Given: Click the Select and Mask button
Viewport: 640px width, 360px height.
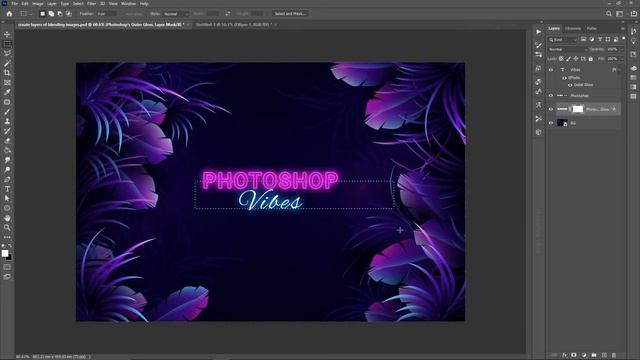Looking at the screenshot, I should [x=290, y=13].
